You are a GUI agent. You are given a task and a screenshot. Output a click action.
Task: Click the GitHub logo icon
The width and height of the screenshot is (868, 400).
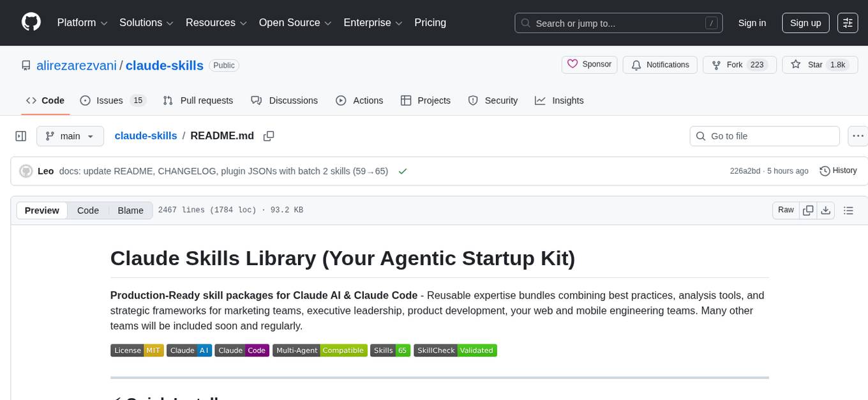(31, 22)
